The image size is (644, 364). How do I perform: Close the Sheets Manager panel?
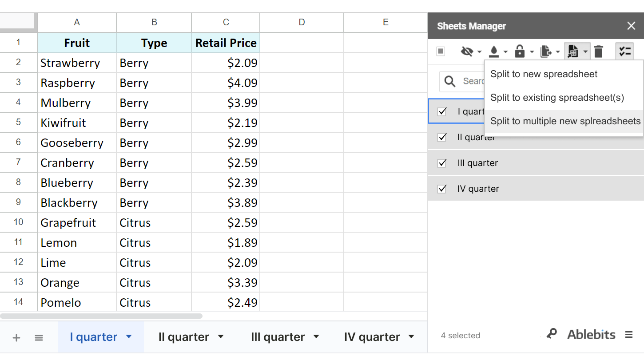point(631,26)
